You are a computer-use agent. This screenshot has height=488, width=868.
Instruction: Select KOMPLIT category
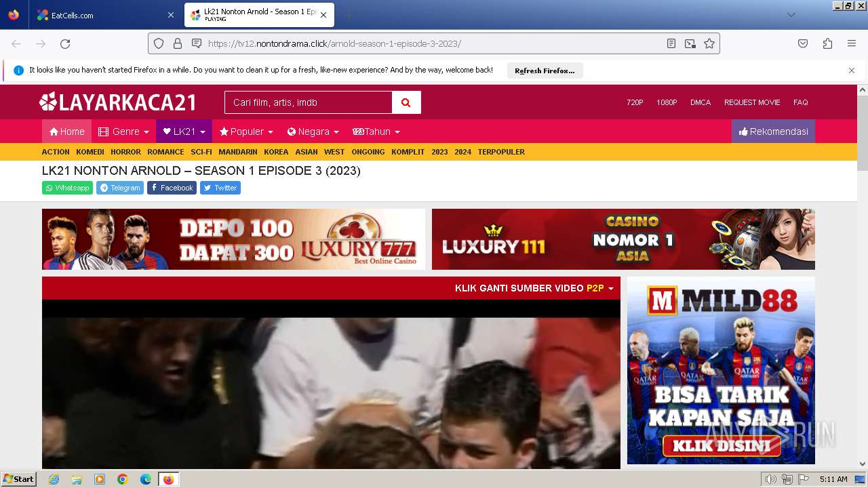408,152
